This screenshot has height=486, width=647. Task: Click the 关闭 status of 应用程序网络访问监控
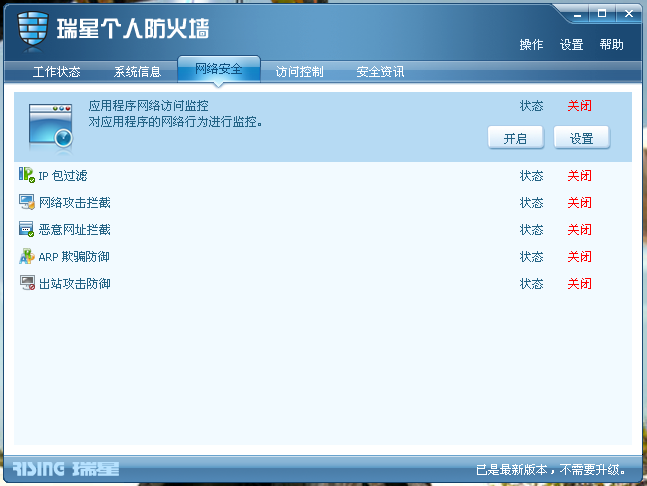point(579,106)
